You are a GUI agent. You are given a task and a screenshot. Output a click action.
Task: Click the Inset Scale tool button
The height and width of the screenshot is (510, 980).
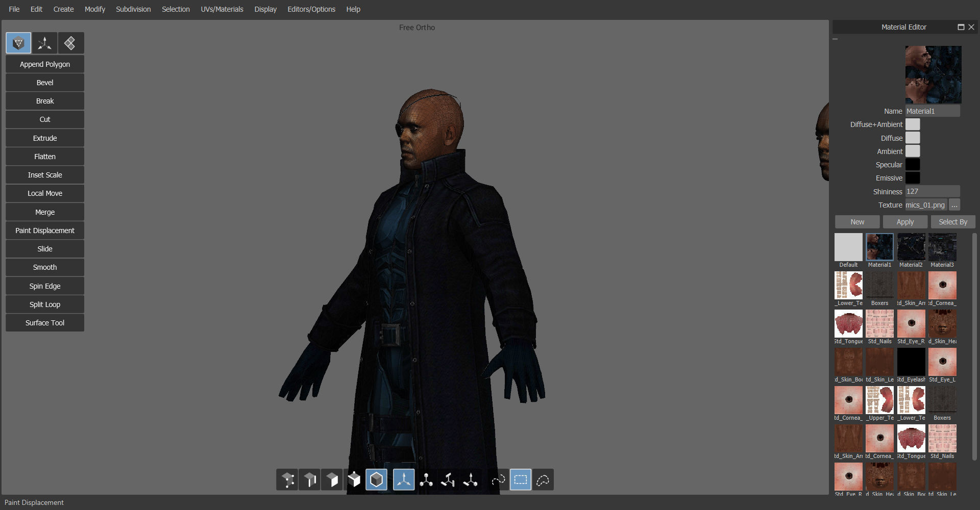point(45,175)
